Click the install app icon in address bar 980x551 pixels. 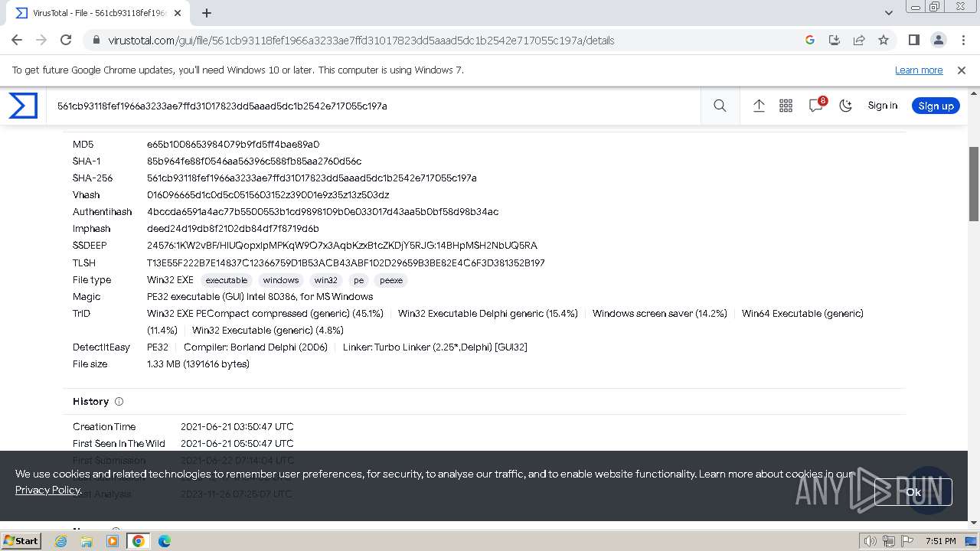(x=835, y=40)
